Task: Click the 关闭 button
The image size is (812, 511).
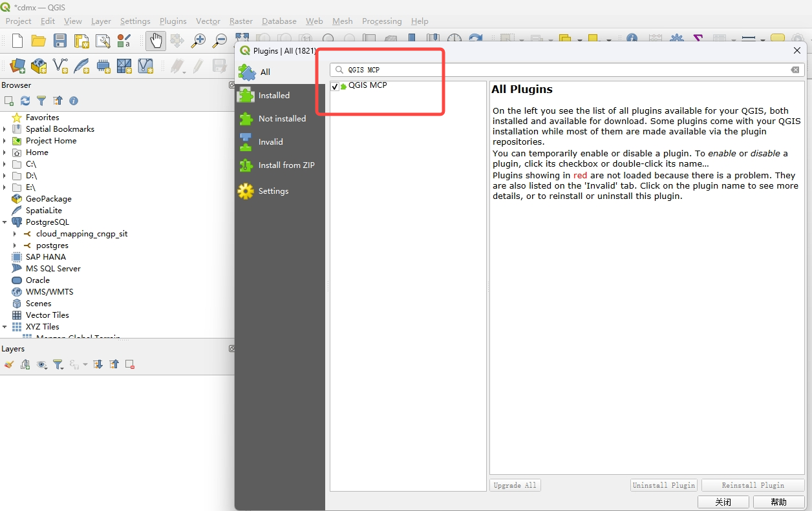Action: (723, 502)
